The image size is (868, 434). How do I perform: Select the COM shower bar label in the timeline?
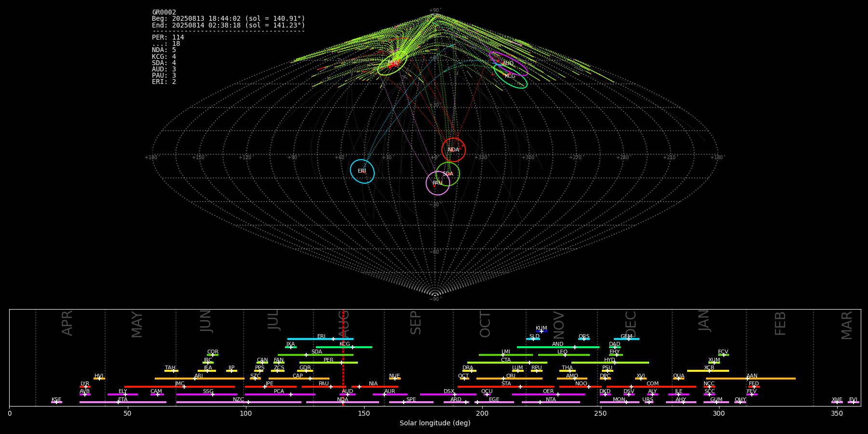point(652,384)
